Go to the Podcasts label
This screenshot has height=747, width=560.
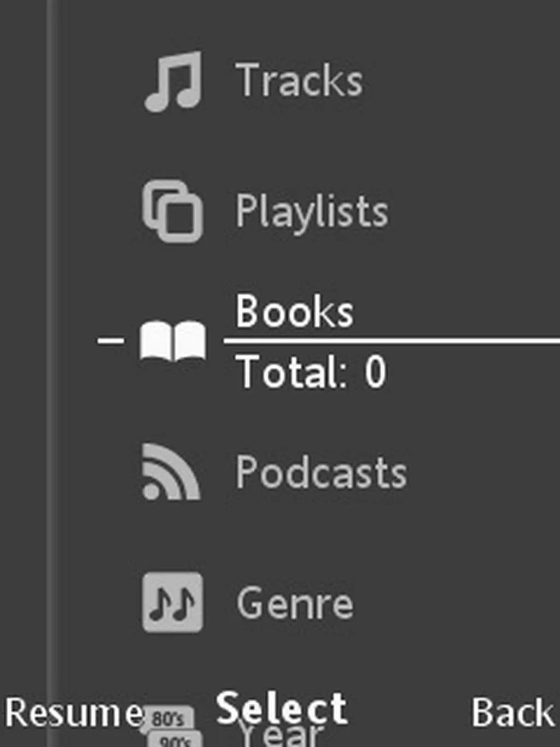click(x=321, y=472)
